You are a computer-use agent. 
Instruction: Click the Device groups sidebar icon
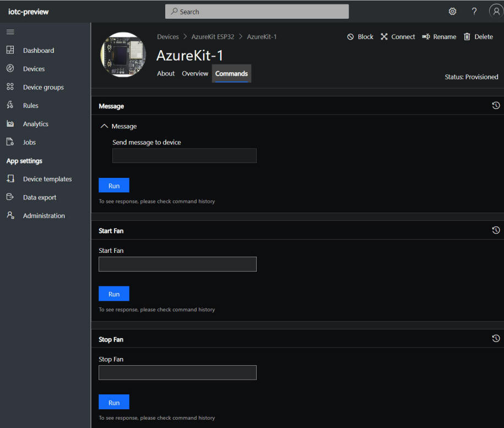[x=10, y=86]
